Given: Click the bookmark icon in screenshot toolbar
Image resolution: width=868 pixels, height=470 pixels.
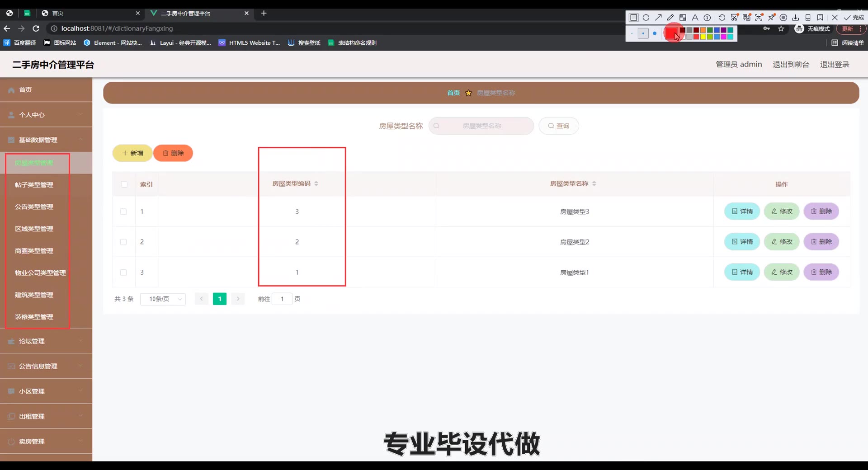Looking at the screenshot, I should click(x=820, y=18).
